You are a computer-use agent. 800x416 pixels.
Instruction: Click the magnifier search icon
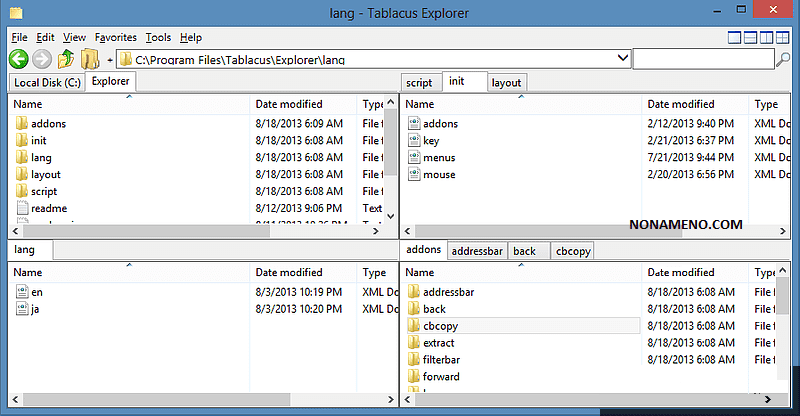click(x=783, y=60)
